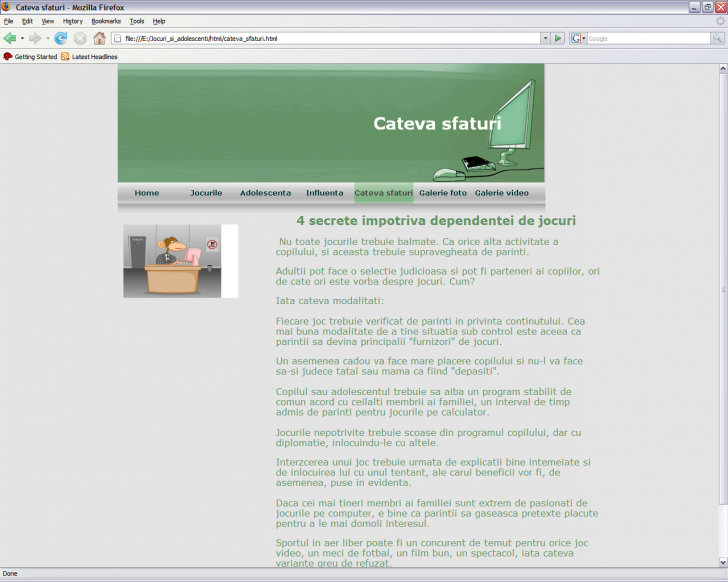Click the green Go button
This screenshot has height=582, width=728.
click(x=558, y=38)
